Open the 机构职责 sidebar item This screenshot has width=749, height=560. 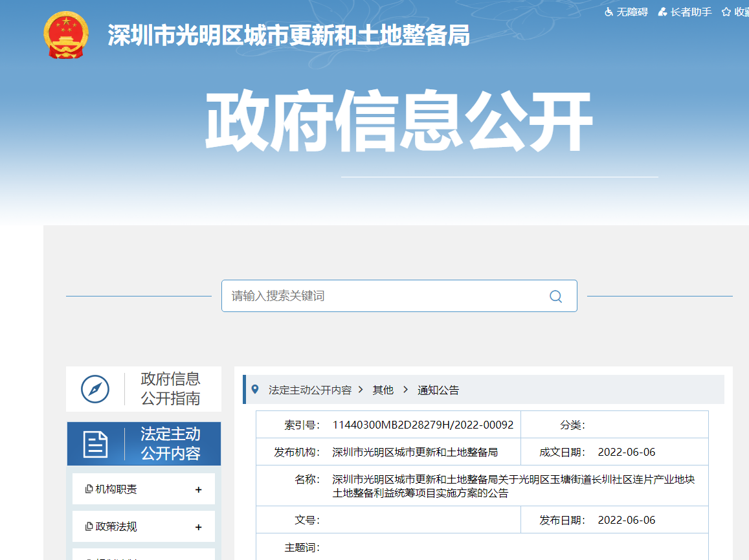pos(117,489)
